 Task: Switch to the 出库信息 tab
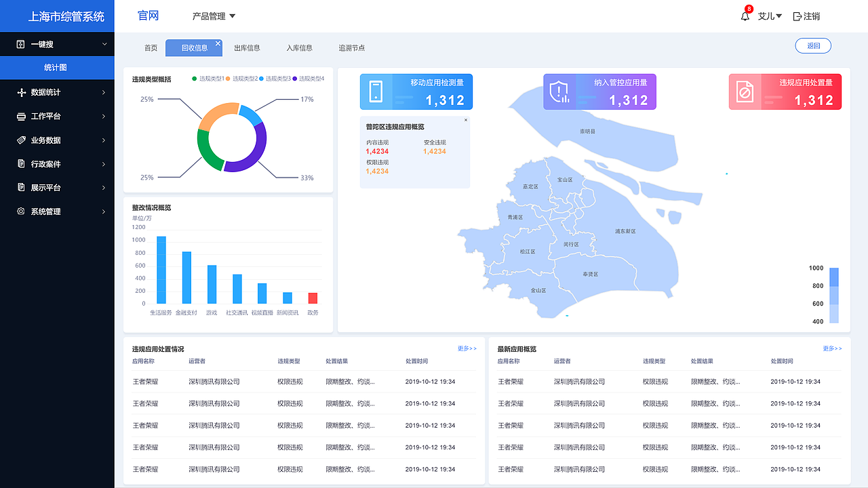click(x=247, y=47)
